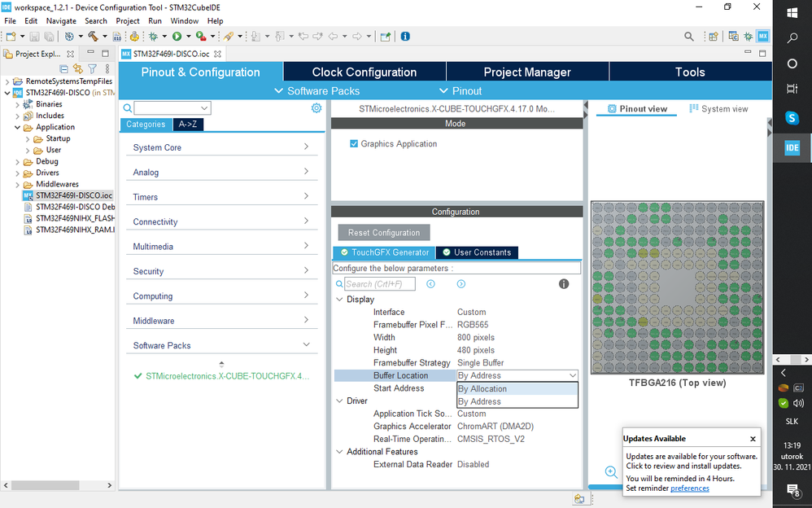Screen dimensions: 812x508
Task: Choose By Address in the dropdown list
Action: (517, 401)
